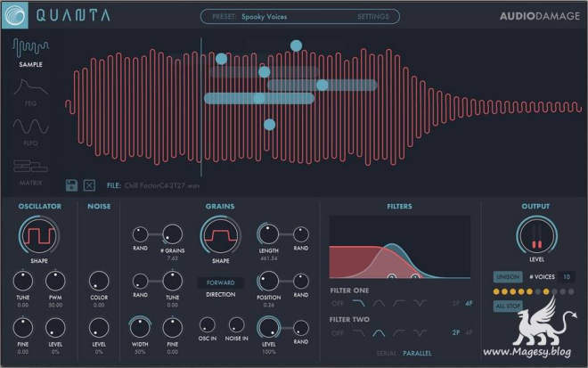Select notch shape for Filter Two
Viewport: 588px width, 368px height.
(x=420, y=332)
